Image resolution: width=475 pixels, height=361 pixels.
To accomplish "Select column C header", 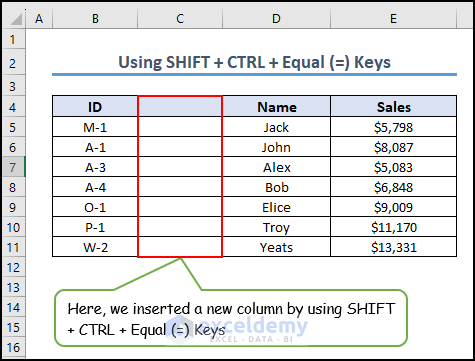I will tap(180, 19).
